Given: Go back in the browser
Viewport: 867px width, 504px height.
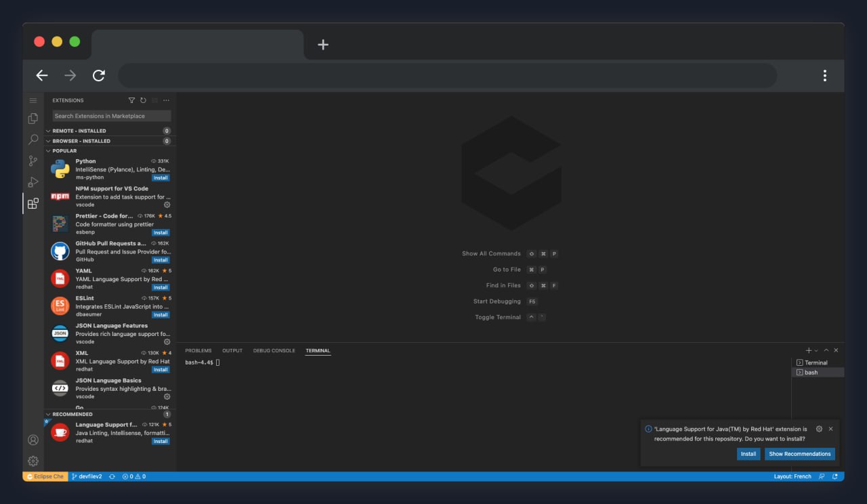Looking at the screenshot, I should 42,75.
